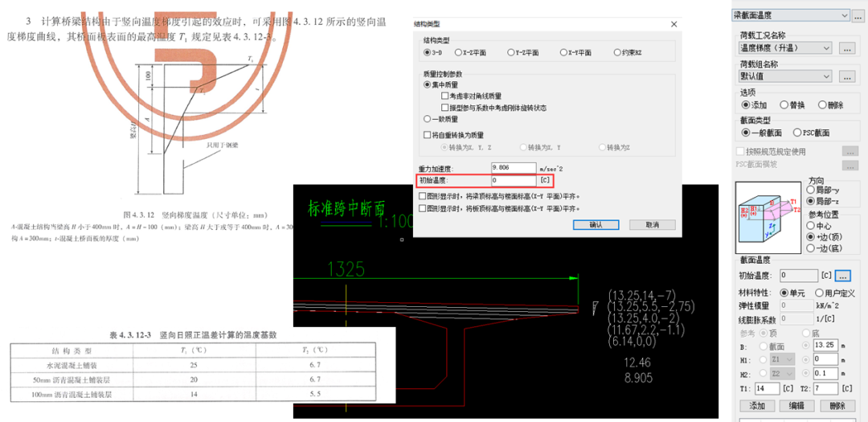Select 局部-y direction
Image resolution: width=868 pixels, height=422 pixels.
(x=810, y=190)
